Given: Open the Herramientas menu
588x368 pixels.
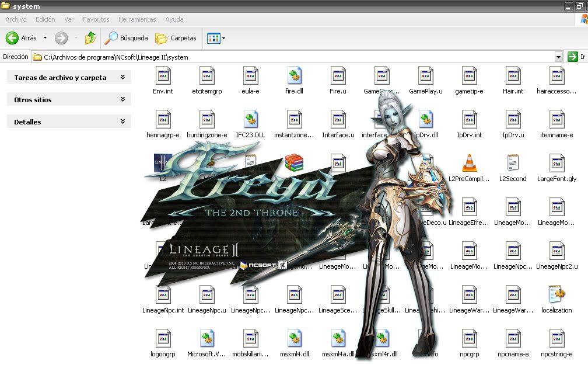Looking at the screenshot, I should [x=137, y=19].
